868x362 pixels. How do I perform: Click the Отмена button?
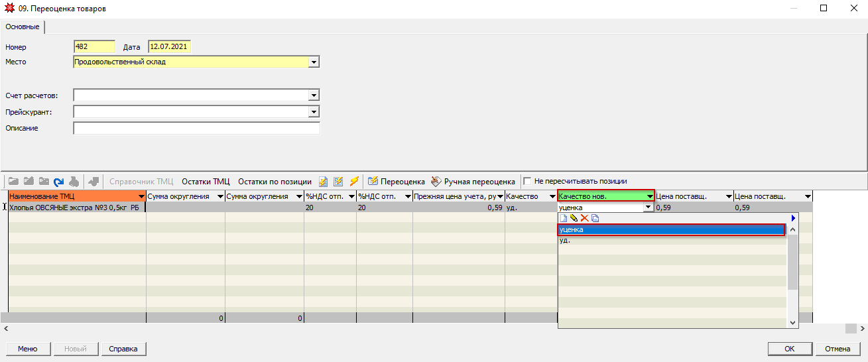pos(837,349)
